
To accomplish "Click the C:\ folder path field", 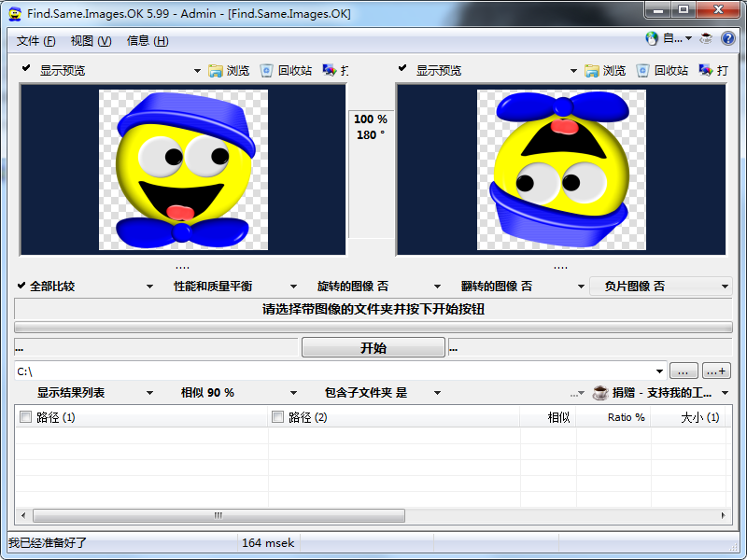I will tap(280, 370).
